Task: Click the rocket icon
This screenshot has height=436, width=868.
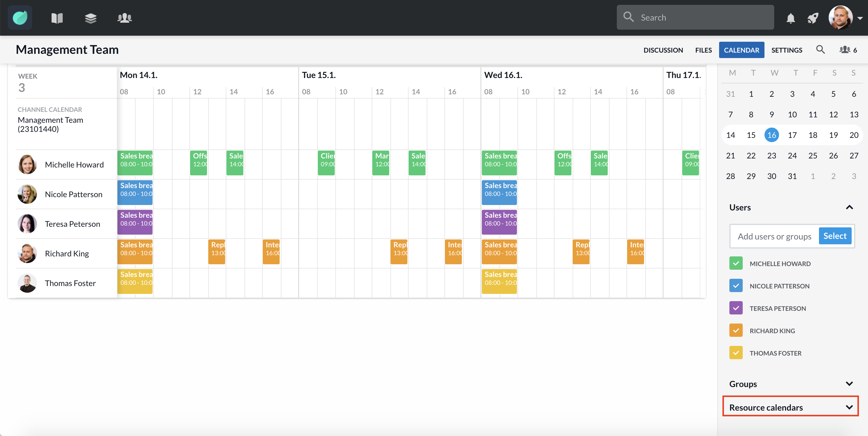Action: (x=813, y=18)
